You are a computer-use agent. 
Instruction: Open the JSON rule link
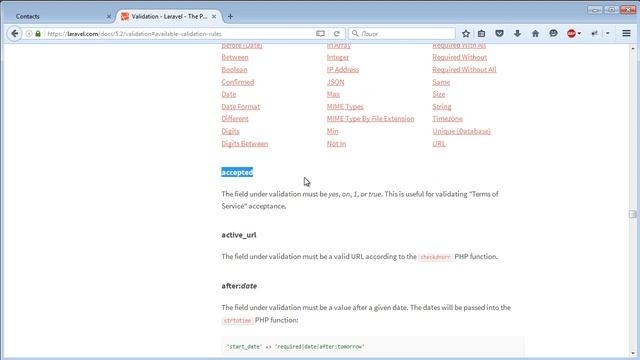(336, 82)
